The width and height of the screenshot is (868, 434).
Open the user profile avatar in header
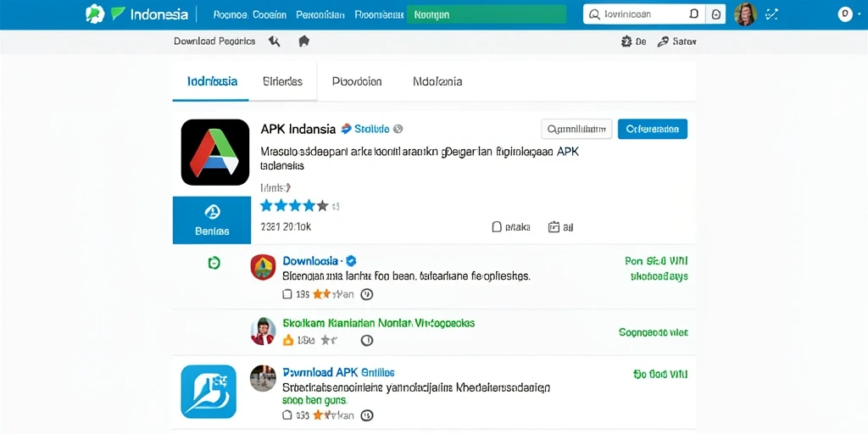click(745, 14)
